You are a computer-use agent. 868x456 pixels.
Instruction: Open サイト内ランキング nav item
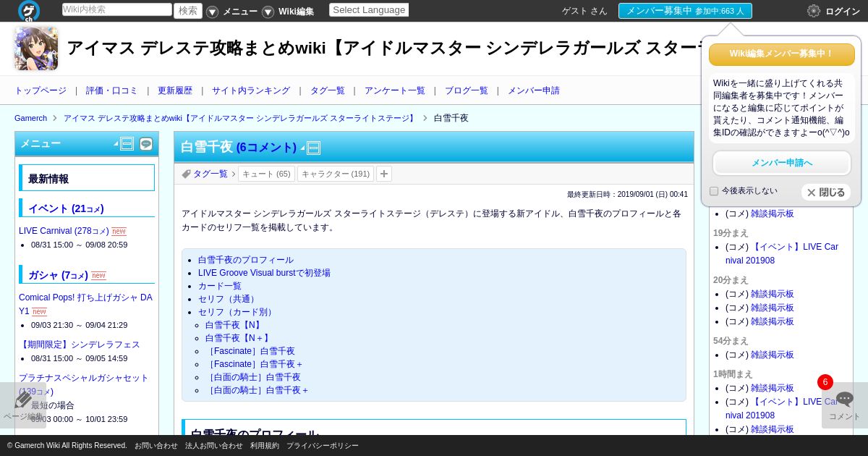pyautogui.click(x=251, y=90)
